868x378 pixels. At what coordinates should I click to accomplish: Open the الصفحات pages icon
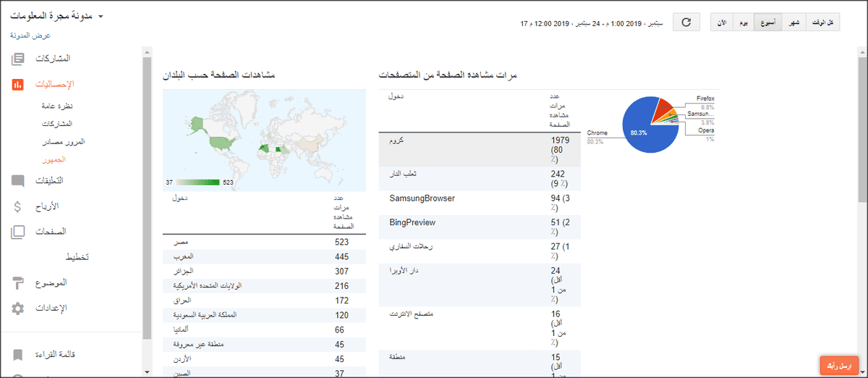tap(18, 232)
